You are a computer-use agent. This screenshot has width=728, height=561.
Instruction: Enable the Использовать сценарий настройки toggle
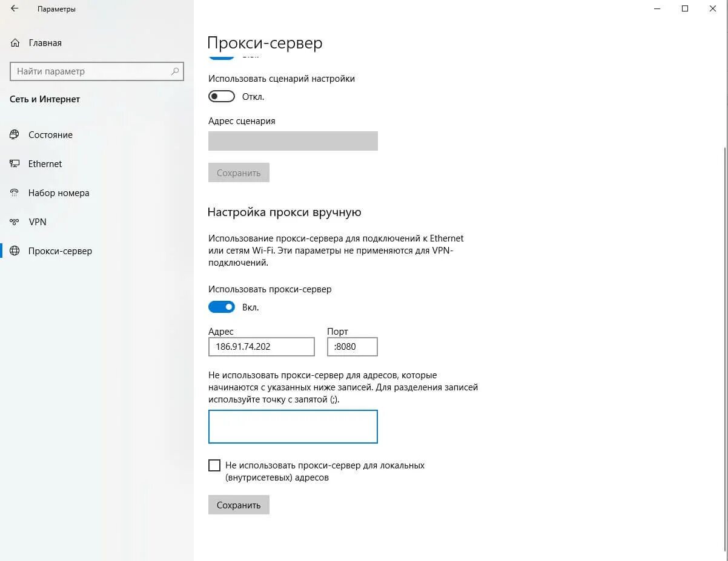click(x=222, y=97)
